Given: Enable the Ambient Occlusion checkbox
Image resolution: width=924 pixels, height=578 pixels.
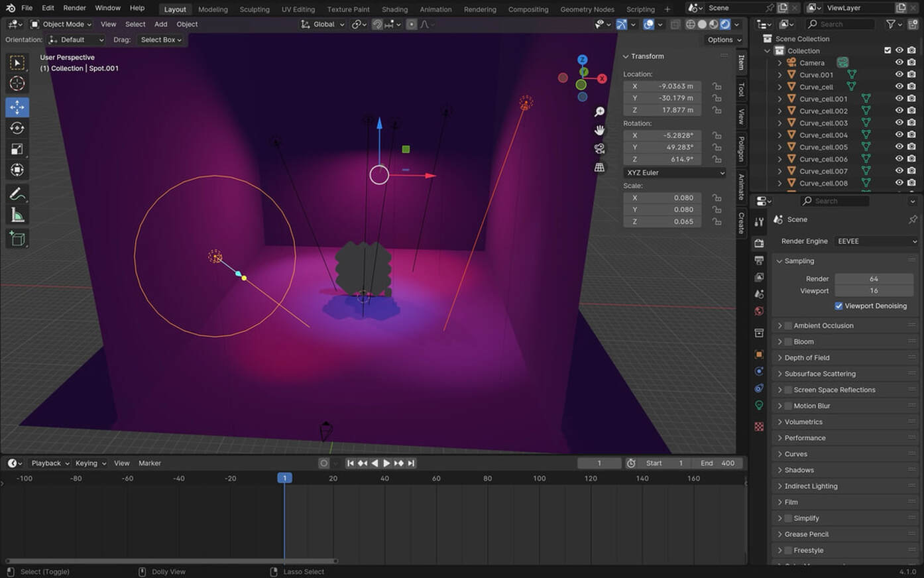Looking at the screenshot, I should (788, 325).
